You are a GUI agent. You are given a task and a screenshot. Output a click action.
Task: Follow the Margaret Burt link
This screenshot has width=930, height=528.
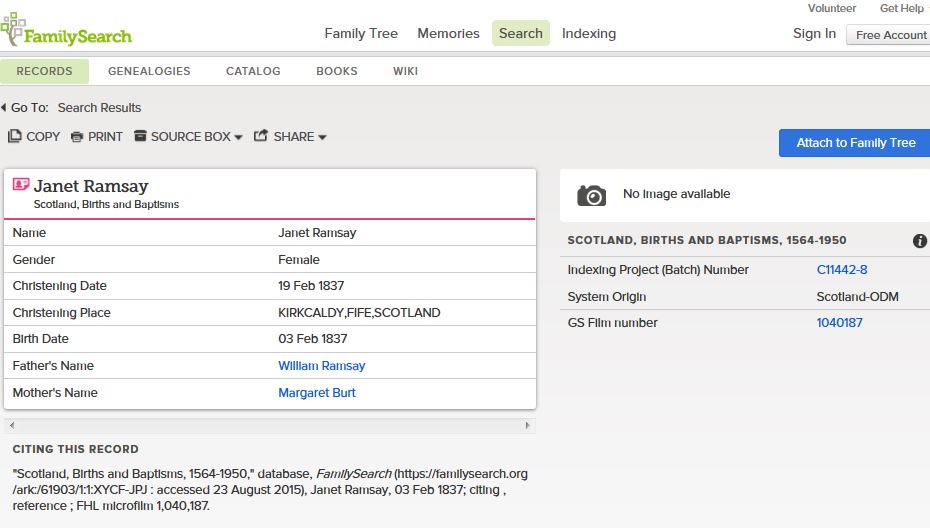316,393
